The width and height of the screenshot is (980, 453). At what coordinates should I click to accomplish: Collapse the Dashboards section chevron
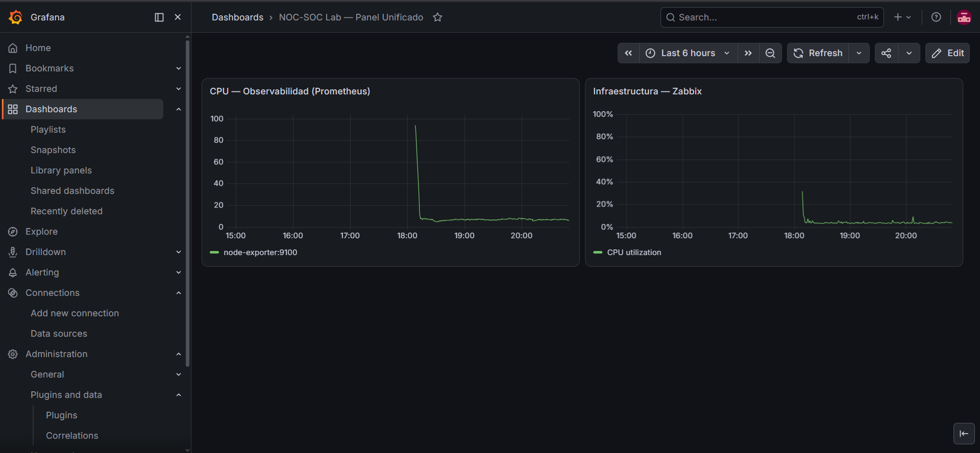click(179, 109)
